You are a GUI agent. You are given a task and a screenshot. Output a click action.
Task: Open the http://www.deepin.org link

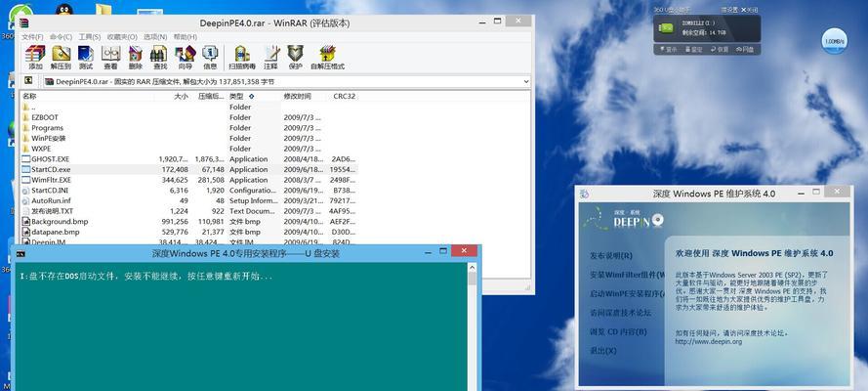708,342
